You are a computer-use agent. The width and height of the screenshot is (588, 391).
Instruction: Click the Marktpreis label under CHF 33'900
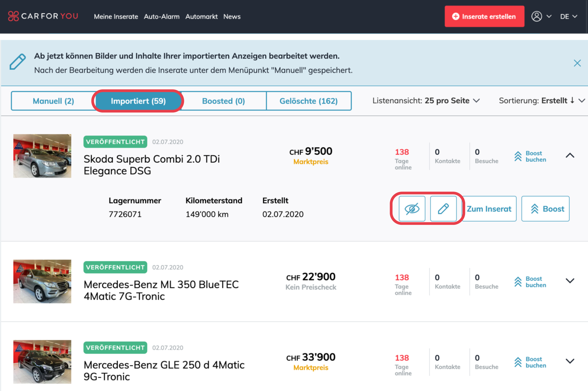(311, 367)
